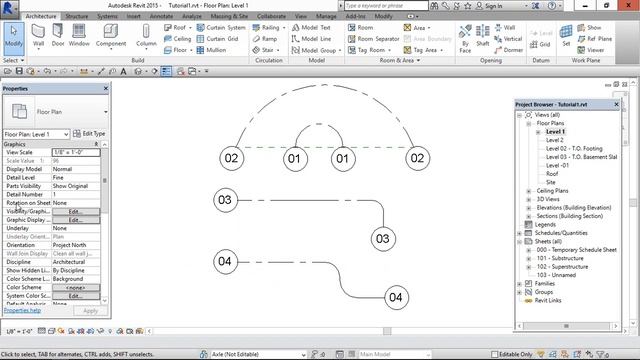This screenshot has width=640, height=360.
Task: Toggle the Editable Only checkbox
Action: [x=494, y=354]
